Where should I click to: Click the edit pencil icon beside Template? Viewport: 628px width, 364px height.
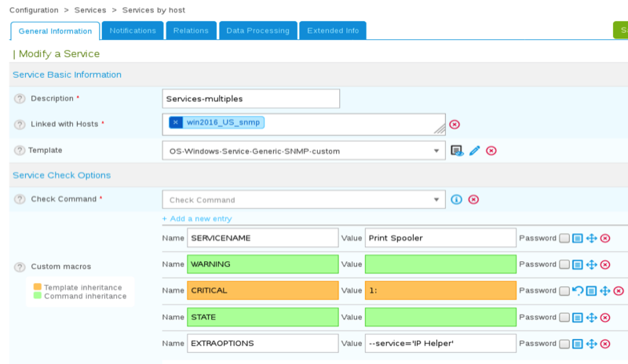[x=474, y=151]
